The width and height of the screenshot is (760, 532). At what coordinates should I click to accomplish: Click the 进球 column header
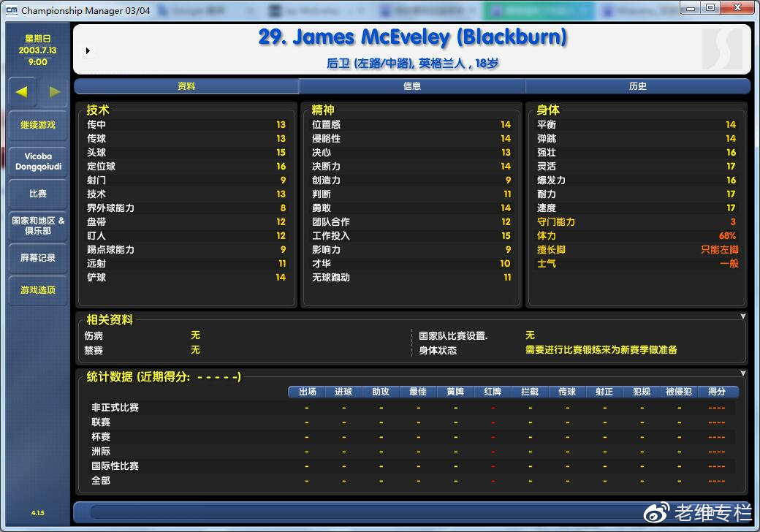[343, 392]
